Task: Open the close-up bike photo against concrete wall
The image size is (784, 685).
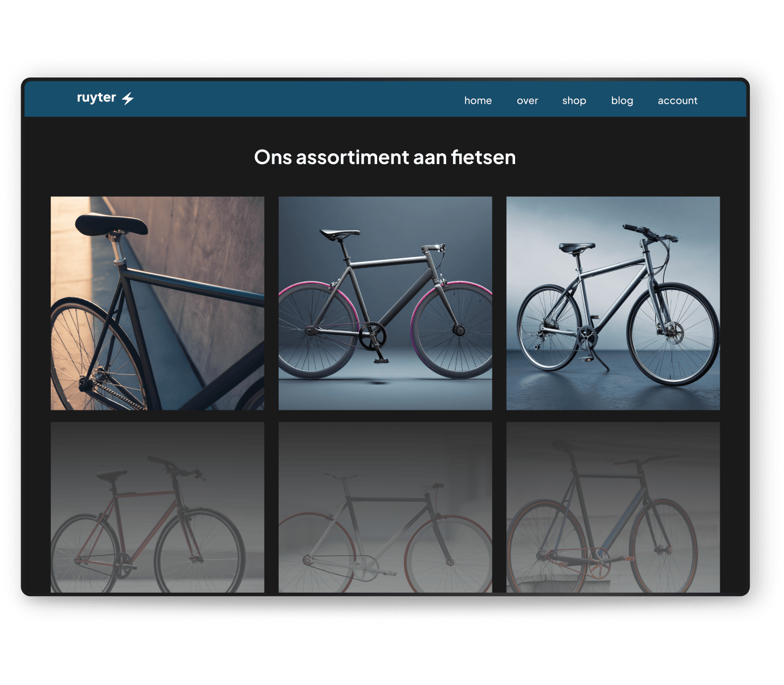Action: pyautogui.click(x=157, y=303)
